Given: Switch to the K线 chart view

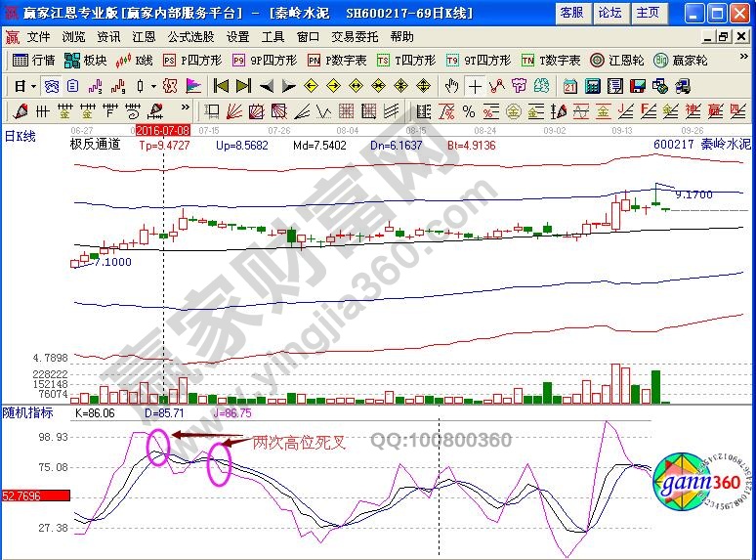Looking at the screenshot, I should pos(136,60).
